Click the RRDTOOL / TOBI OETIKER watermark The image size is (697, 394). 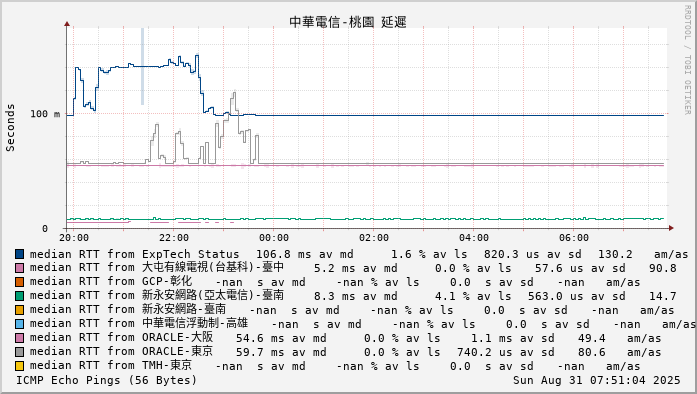[x=687, y=60]
